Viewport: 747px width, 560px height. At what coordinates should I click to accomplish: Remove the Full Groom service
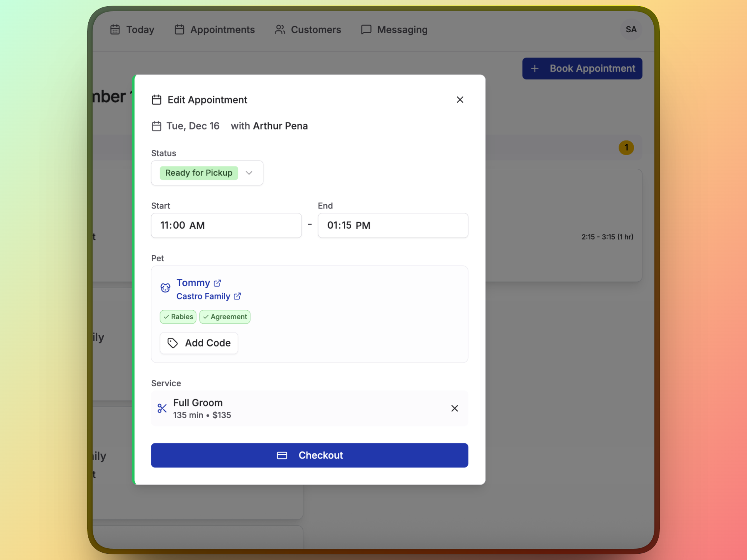pyautogui.click(x=455, y=408)
